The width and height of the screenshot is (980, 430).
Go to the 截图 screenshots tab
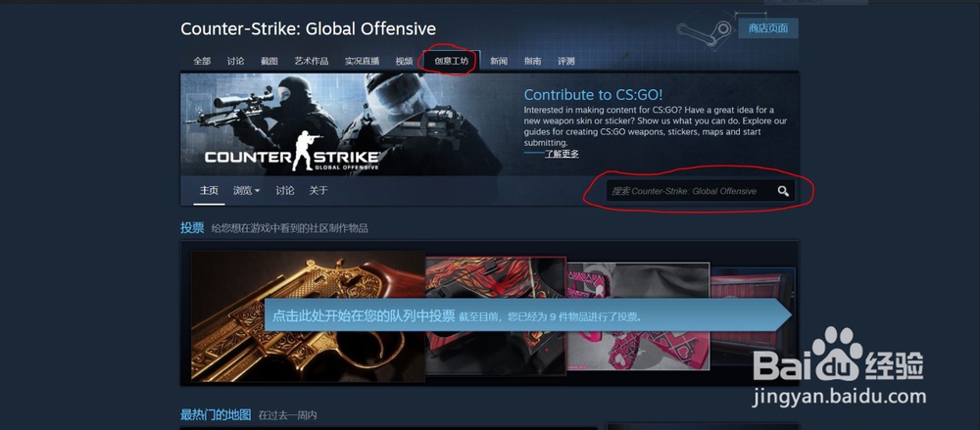point(269,62)
